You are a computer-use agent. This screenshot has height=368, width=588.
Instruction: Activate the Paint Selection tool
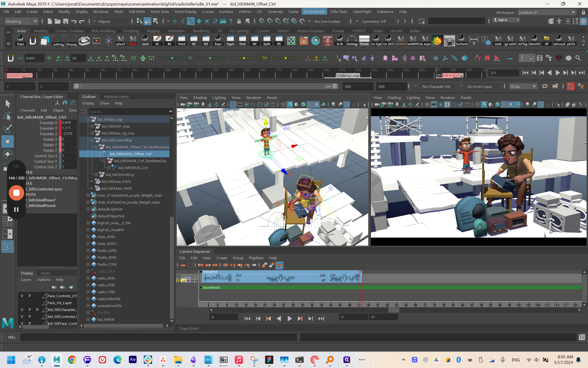pos(8,129)
